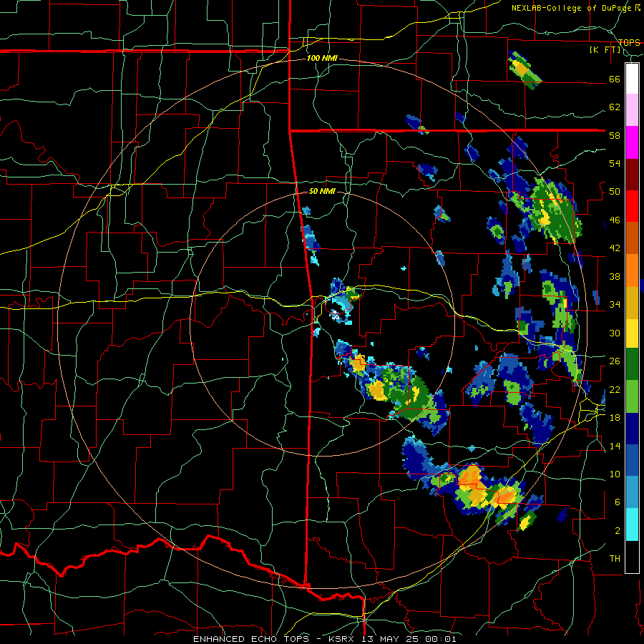Click the light green legend swatch

coord(632,396)
